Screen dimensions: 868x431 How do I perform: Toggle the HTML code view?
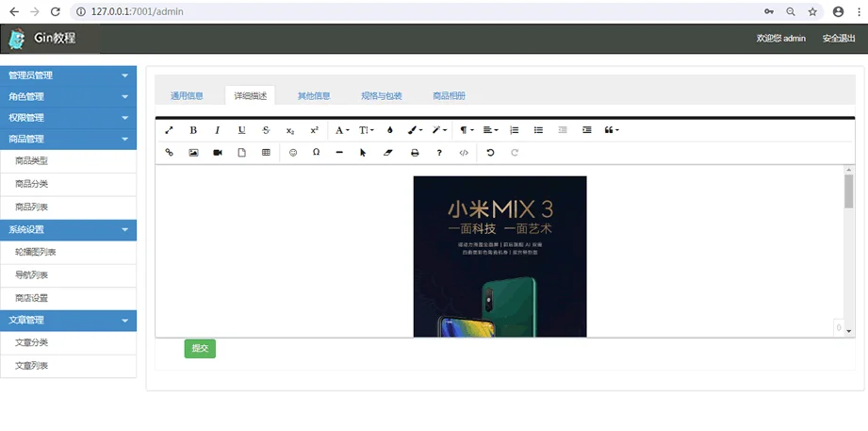(464, 153)
